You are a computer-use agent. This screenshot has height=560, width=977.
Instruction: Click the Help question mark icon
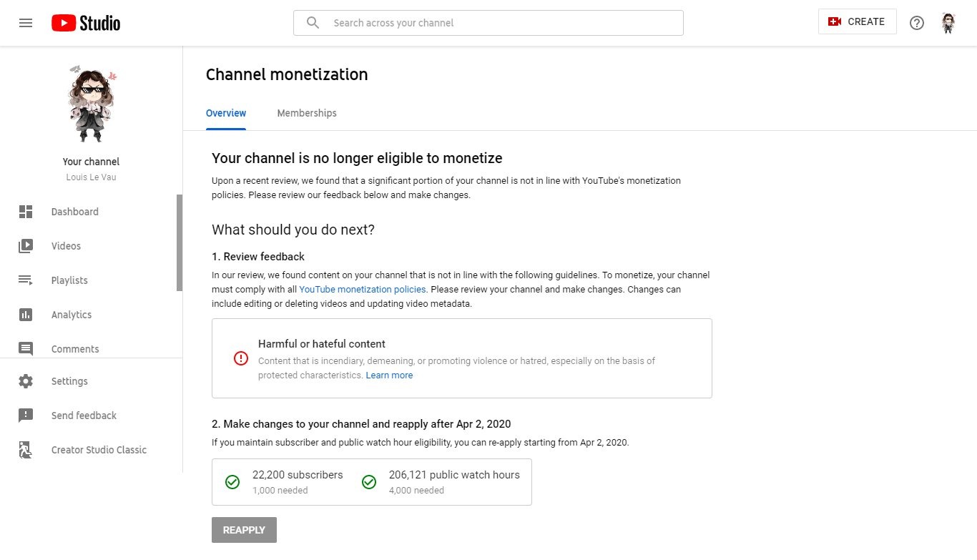coord(917,23)
